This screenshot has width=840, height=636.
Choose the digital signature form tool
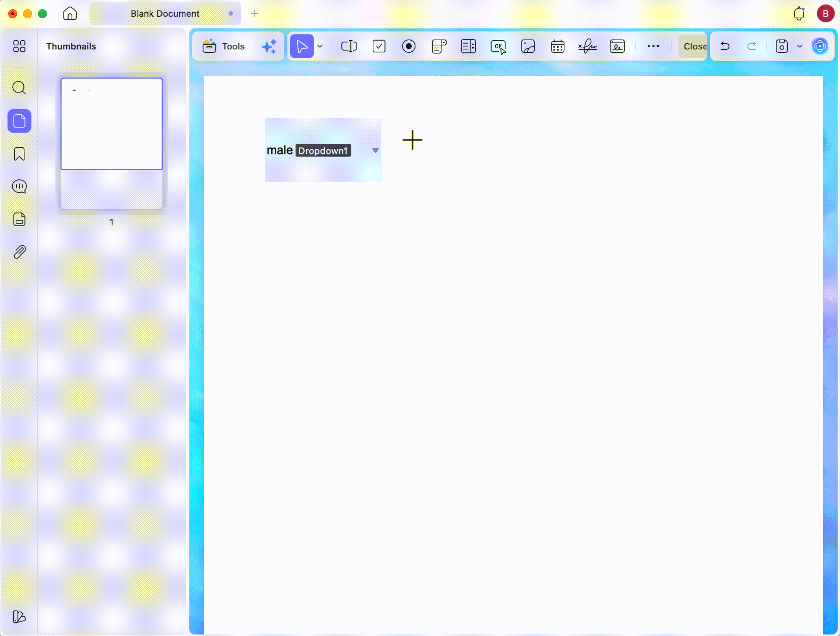617,46
